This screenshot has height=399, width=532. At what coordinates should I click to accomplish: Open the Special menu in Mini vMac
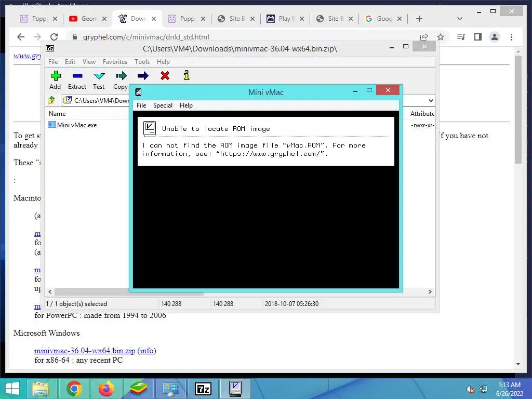163,105
